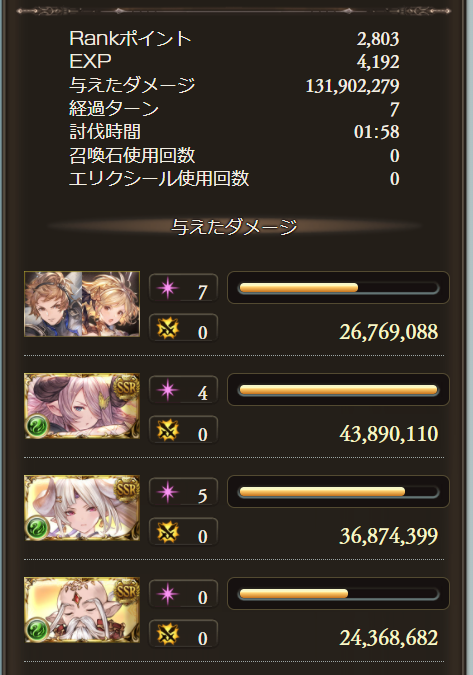Click the gold crossed-swords icon in the bearded character's row
The image size is (473, 675).
click(167, 635)
